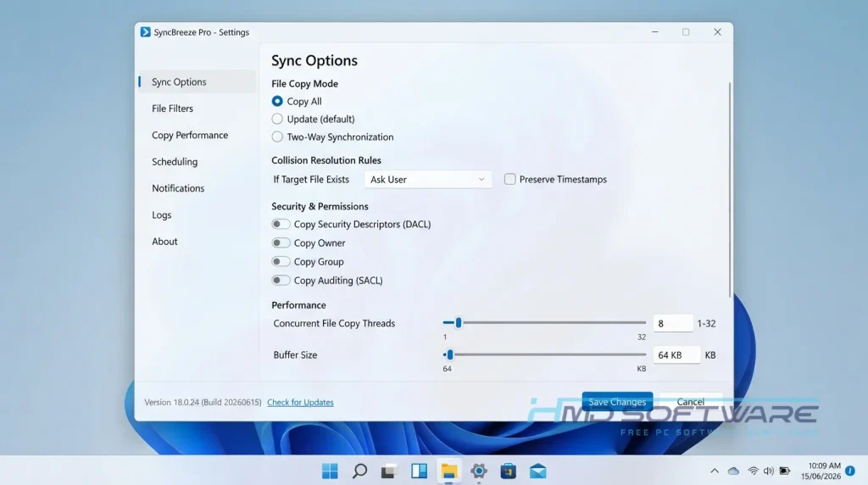Click Save Changes button
The image size is (868, 485).
click(x=617, y=402)
